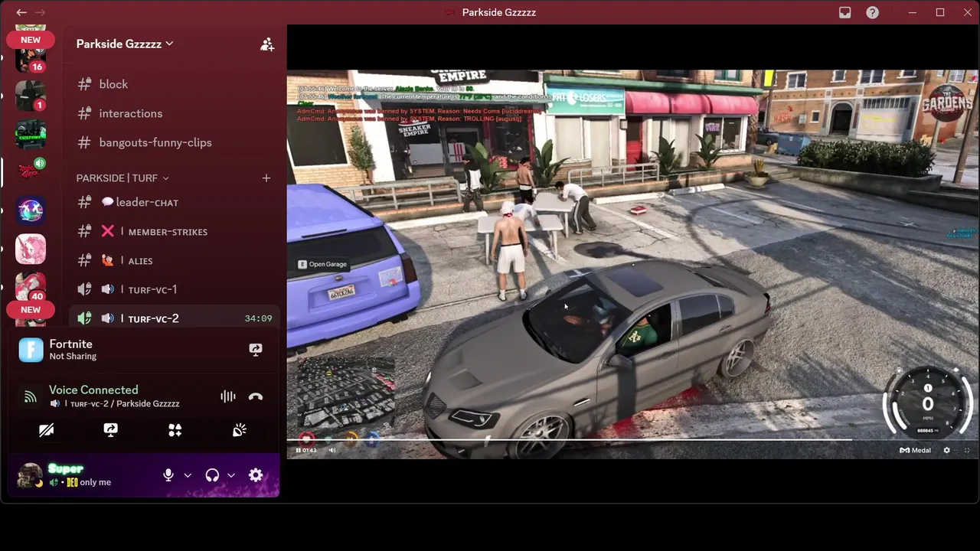The image size is (980, 551).
Task: Open the green Customs server icon
Action: (31, 134)
